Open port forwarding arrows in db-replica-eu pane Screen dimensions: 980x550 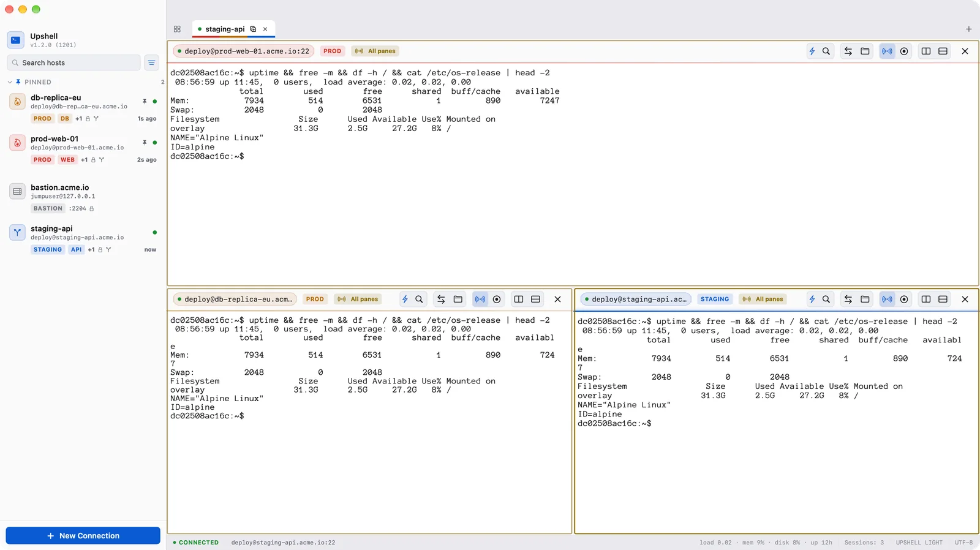tap(441, 299)
